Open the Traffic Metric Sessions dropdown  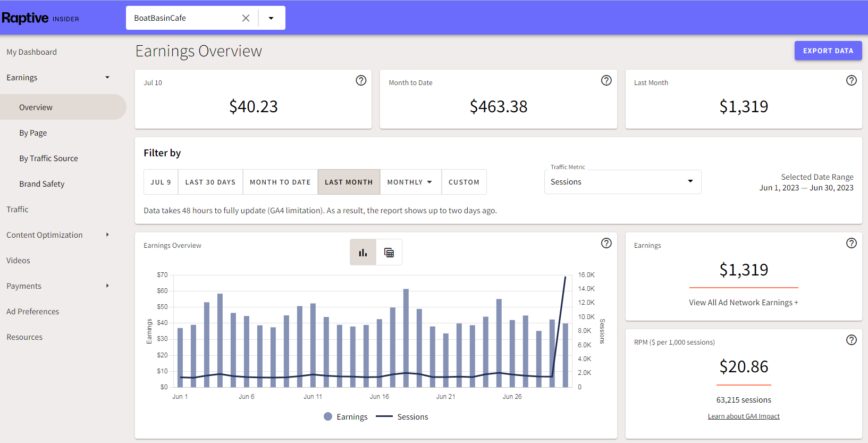(x=622, y=182)
